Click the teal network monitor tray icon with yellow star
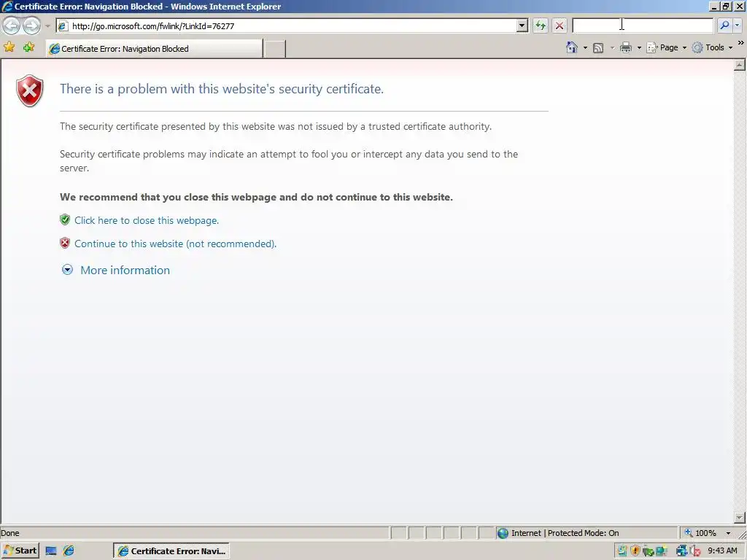747x560 pixels. tap(661, 551)
